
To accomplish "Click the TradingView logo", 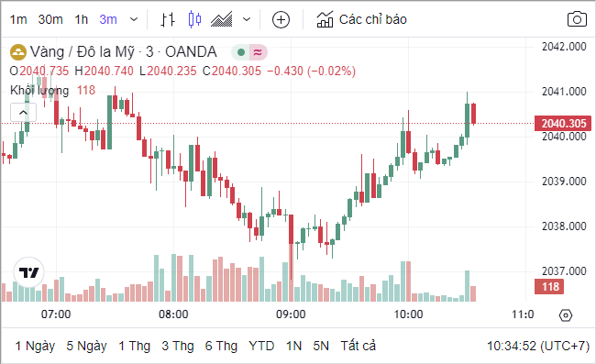I will pyautogui.click(x=29, y=272).
